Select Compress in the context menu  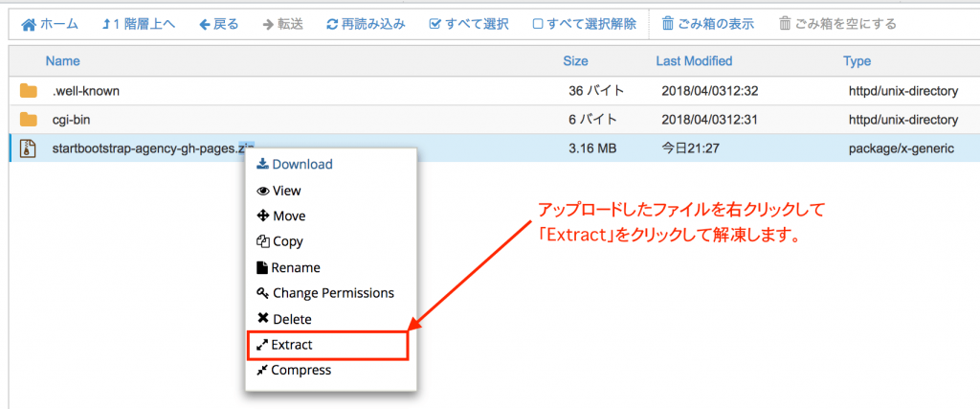[x=301, y=371]
